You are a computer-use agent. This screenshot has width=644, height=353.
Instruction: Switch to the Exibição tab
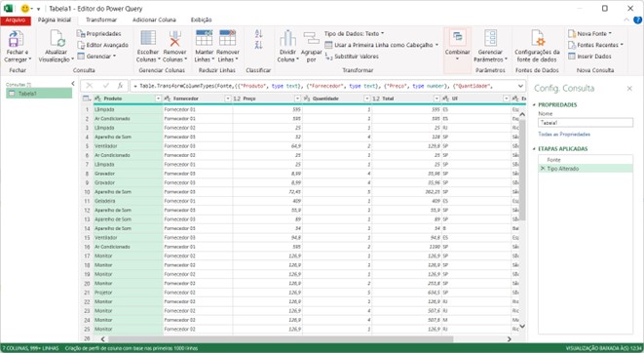[x=202, y=20]
